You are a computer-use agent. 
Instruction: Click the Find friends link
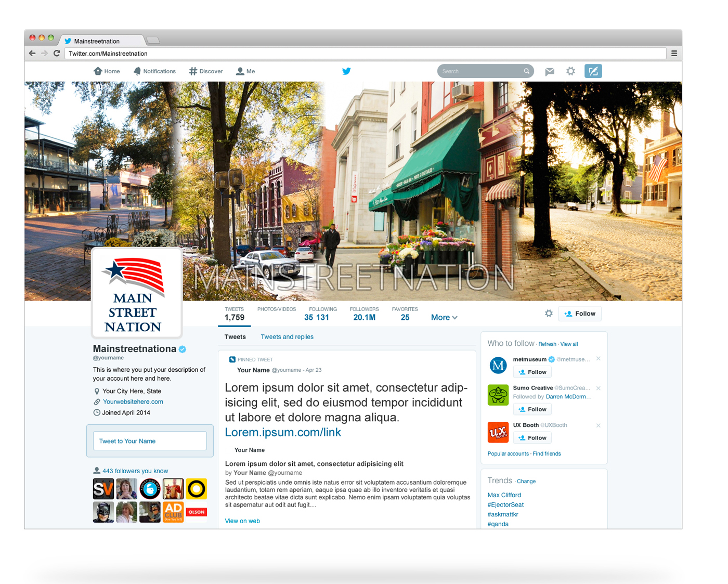point(547,454)
